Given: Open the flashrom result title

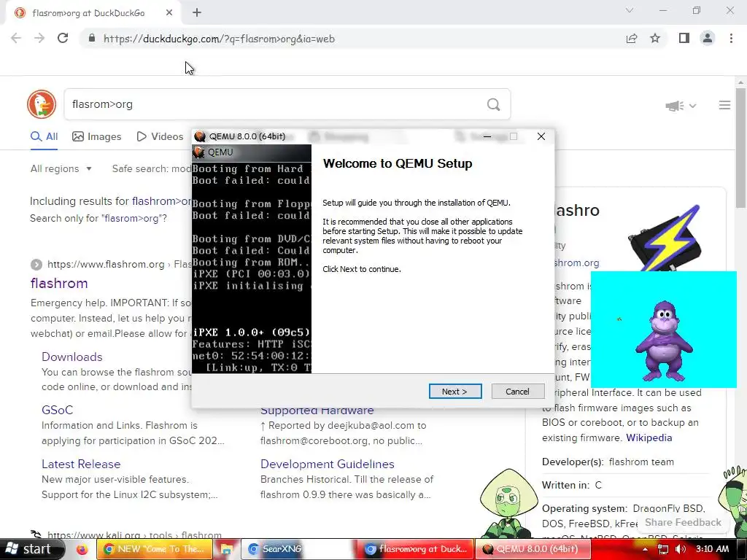Looking at the screenshot, I should coord(59,284).
